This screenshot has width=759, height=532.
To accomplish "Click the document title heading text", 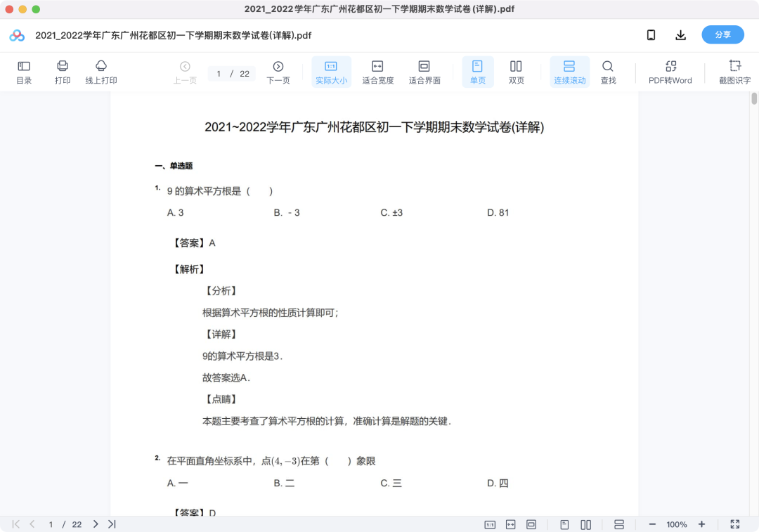I will (x=374, y=127).
